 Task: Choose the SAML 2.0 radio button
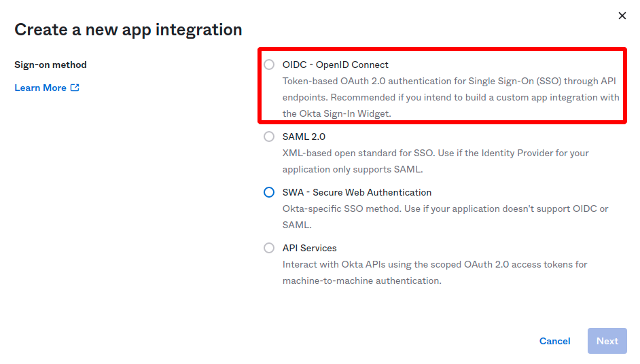pos(269,136)
